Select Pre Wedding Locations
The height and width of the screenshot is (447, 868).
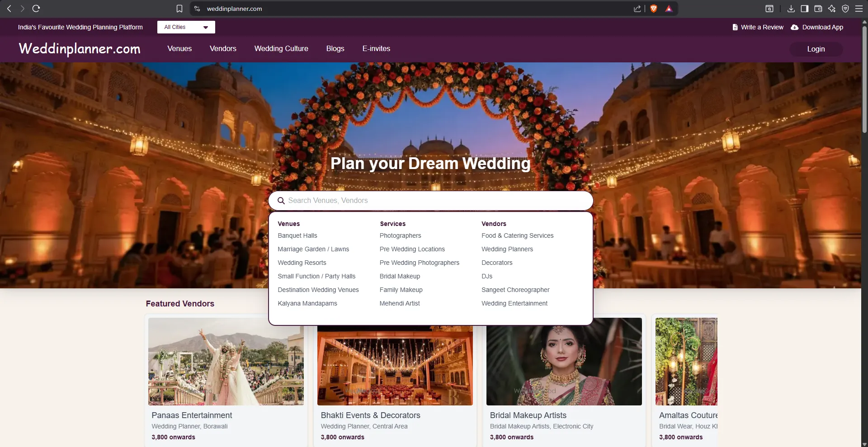[x=412, y=249]
